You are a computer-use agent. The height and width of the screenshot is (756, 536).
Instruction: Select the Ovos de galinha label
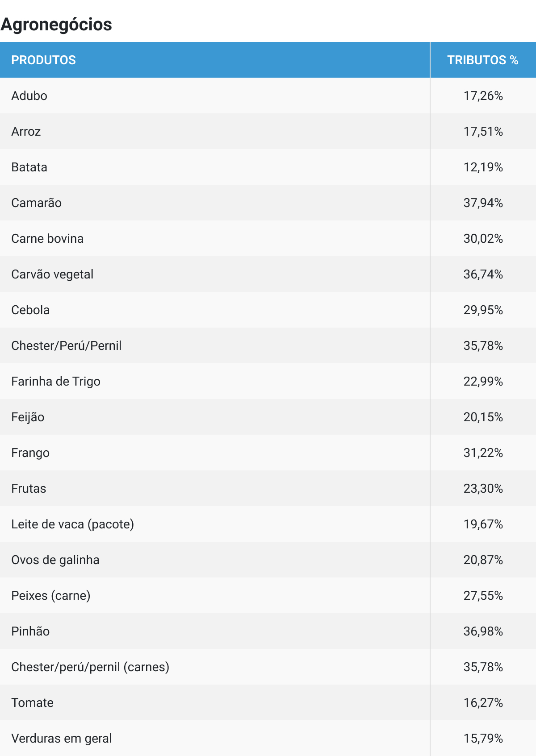[55, 560]
